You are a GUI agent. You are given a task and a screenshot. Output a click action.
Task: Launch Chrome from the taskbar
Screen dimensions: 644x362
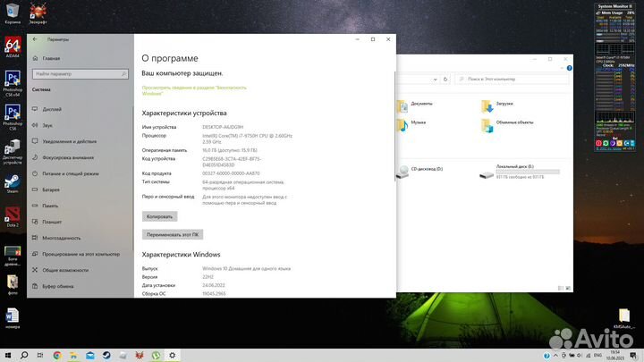coord(57,356)
